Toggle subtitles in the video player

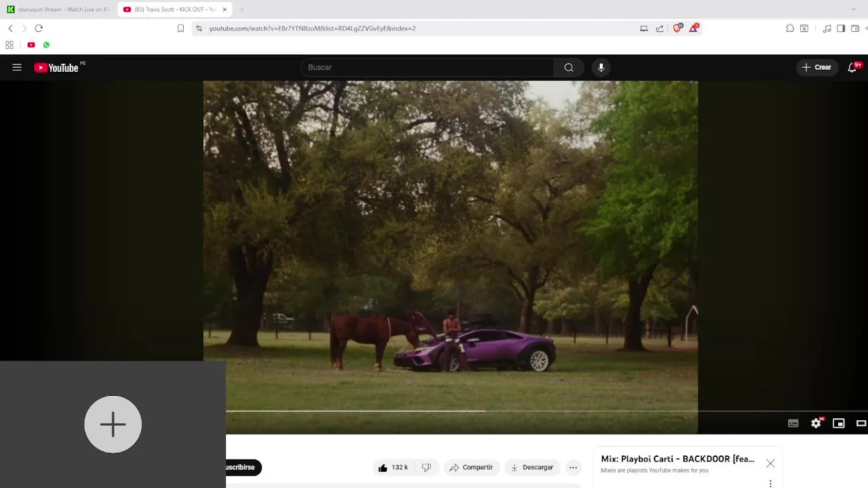tap(793, 424)
